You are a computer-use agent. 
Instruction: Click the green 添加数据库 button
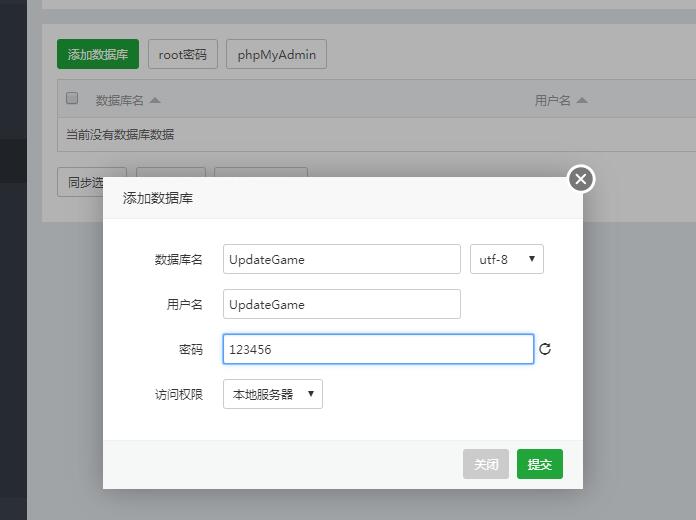(x=98, y=54)
